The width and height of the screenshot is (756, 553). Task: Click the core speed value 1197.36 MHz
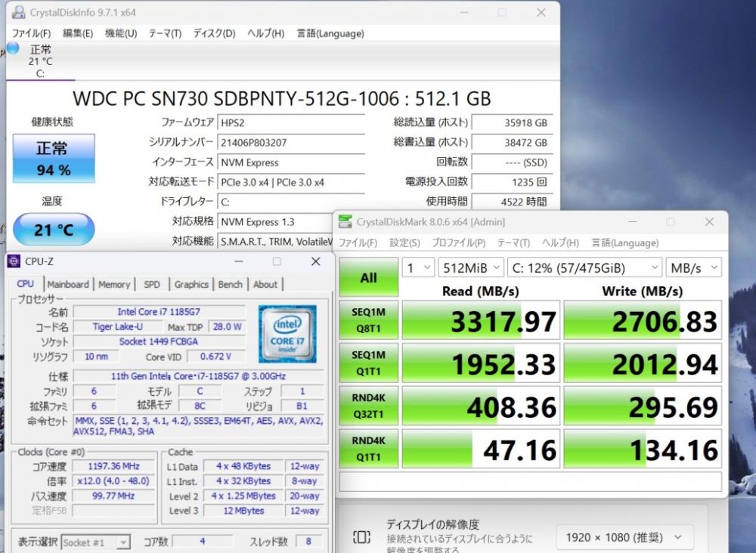114,466
